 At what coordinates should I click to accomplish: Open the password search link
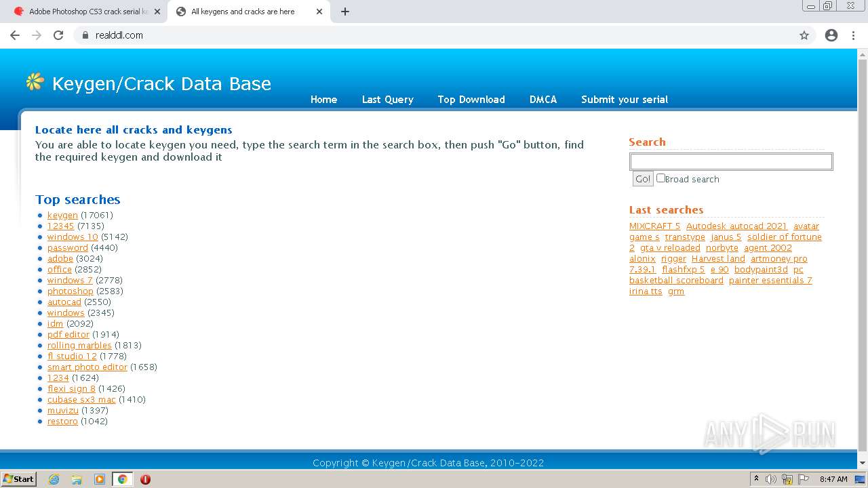[68, 248]
